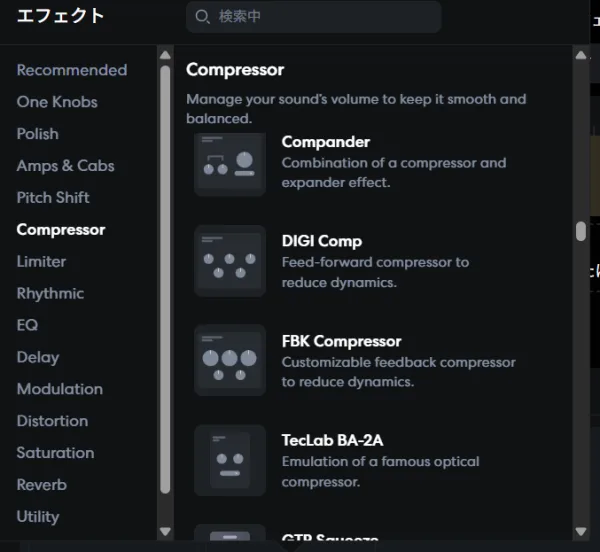The width and height of the screenshot is (600, 552).
Task: Select the DIGI Comp effect icon
Action: (230, 261)
